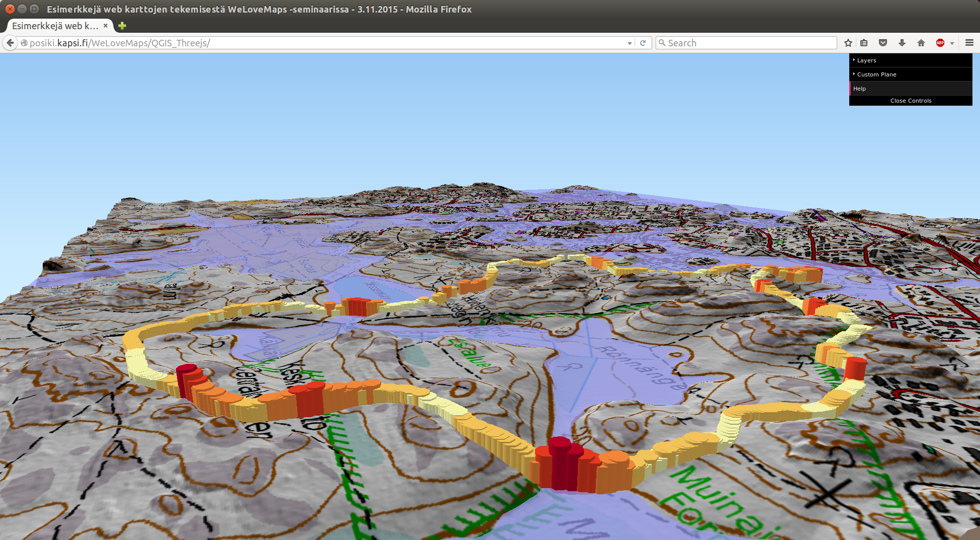Open the Adblock Plus dropdown arrow
Screen dimensions: 980x540
[952, 44]
